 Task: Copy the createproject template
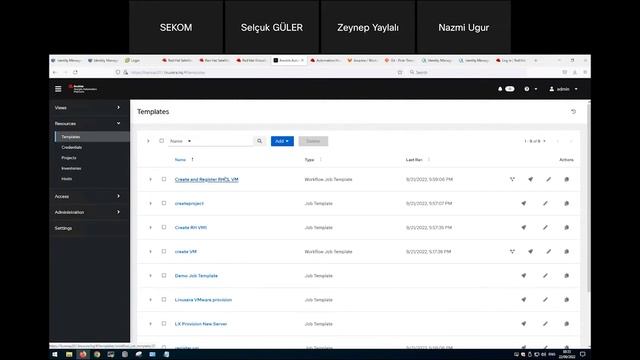click(x=567, y=203)
